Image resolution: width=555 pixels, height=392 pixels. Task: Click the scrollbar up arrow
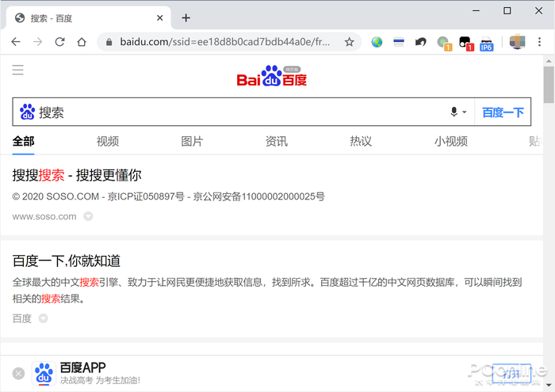(x=549, y=61)
